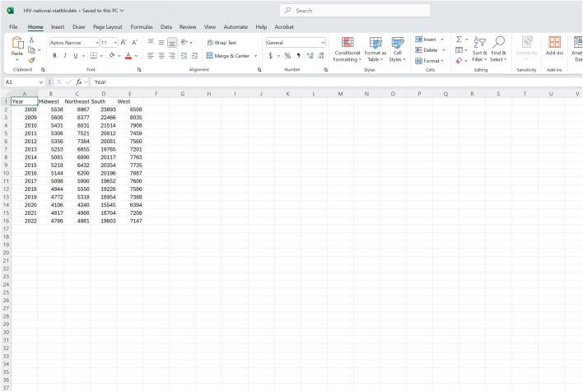Viewport: 583px width, 392px height.
Task: Click the Format Painter icon
Action: click(31, 59)
